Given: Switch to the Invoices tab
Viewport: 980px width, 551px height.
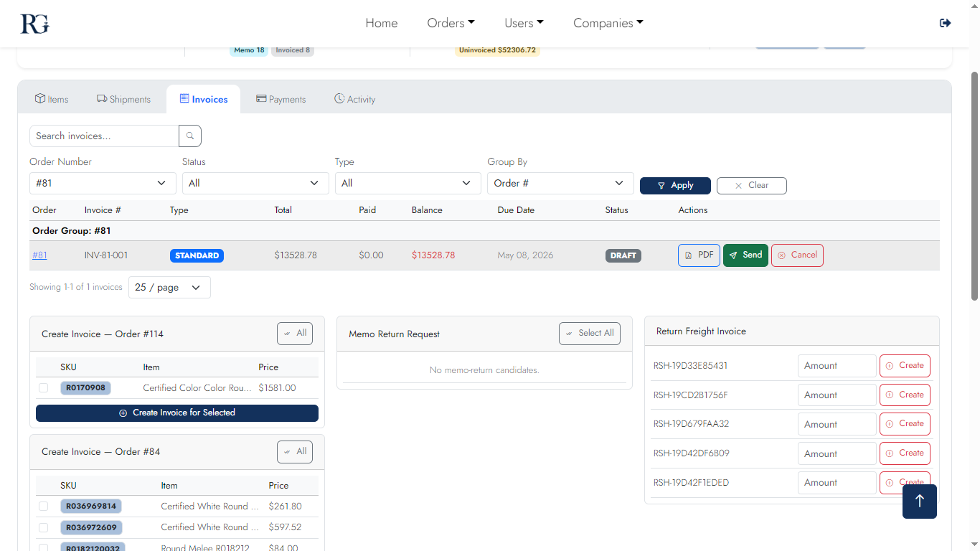Looking at the screenshot, I should 204,98.
